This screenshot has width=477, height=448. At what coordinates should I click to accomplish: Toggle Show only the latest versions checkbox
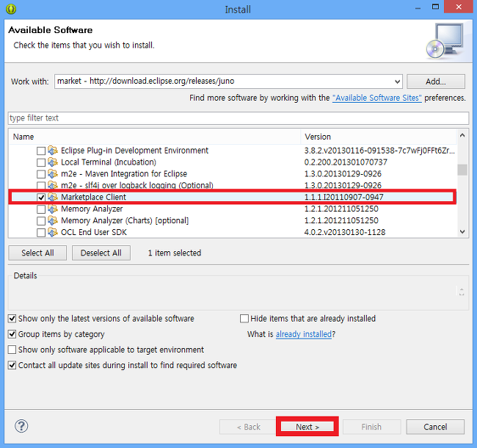(12, 319)
